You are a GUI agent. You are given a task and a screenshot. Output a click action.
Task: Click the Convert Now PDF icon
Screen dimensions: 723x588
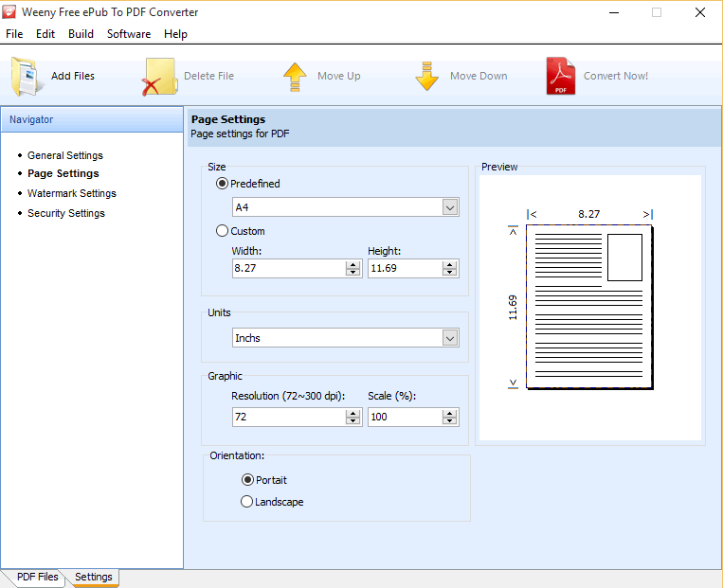[561, 76]
